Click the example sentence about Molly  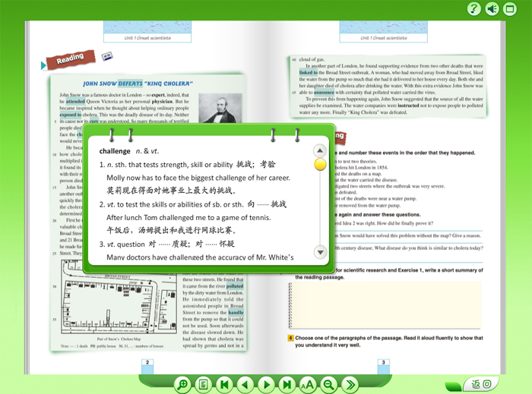coord(198,178)
